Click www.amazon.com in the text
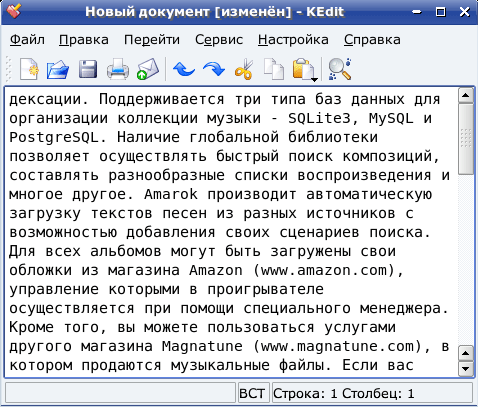The height and width of the screenshot is (407, 478). coord(324,270)
